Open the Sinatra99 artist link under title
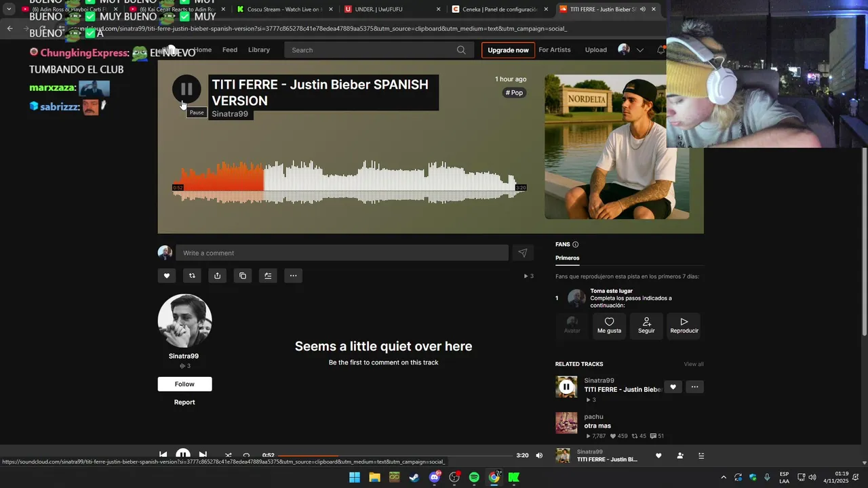This screenshot has height=488, width=868. (230, 114)
